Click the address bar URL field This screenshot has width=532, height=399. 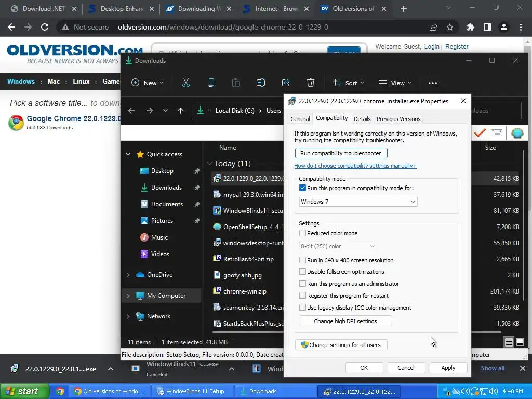tap(223, 27)
